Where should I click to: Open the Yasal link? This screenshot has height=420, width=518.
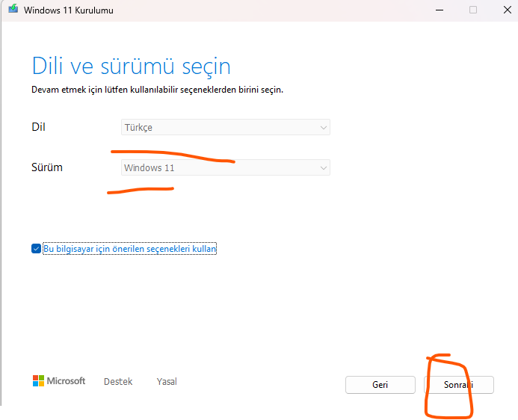coord(167,382)
